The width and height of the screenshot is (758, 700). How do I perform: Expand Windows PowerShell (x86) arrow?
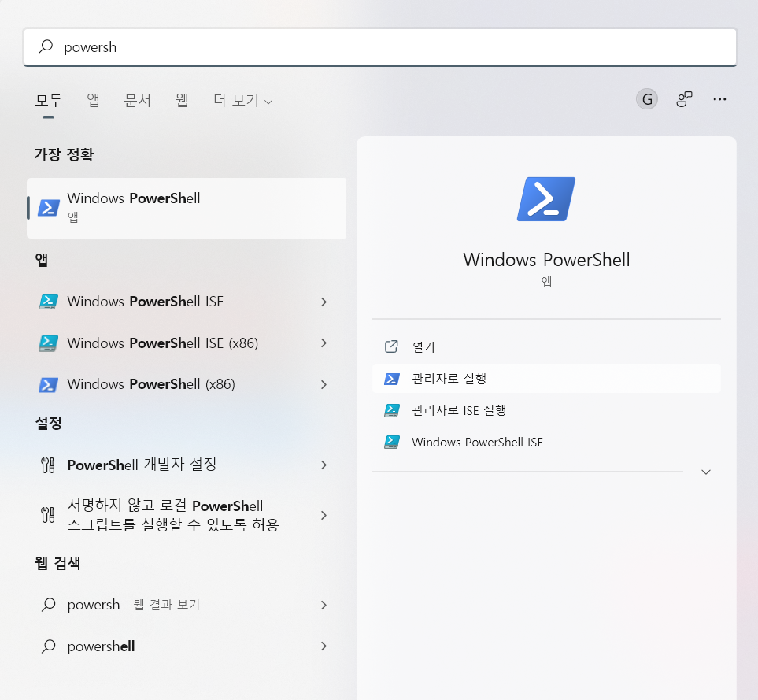coord(324,384)
